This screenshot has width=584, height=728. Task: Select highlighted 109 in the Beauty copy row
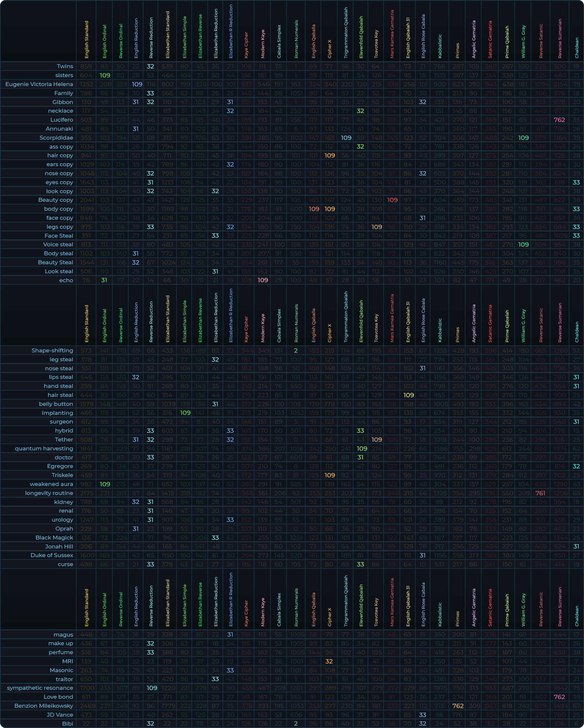392,200
